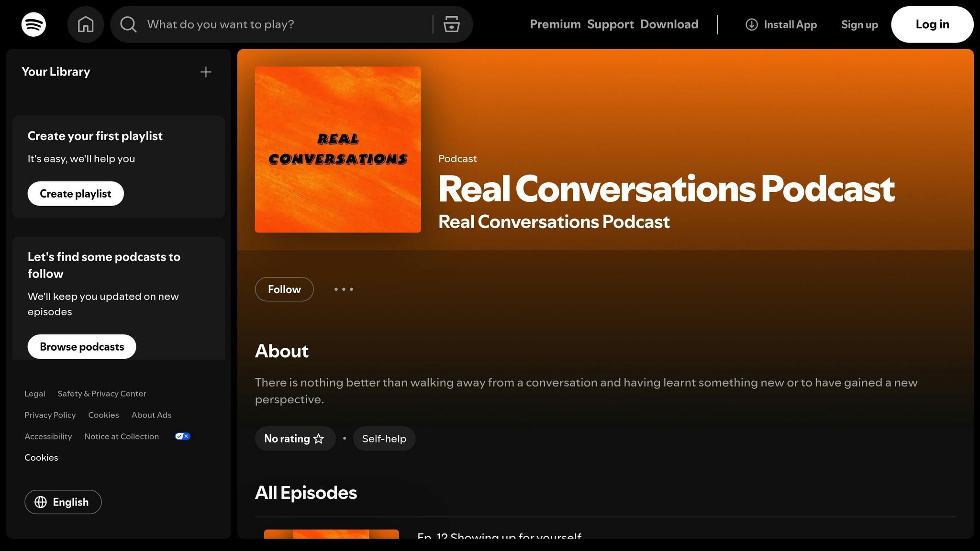Select the Self-help genre tag
Viewport: 980px width, 551px height.
pos(384,438)
